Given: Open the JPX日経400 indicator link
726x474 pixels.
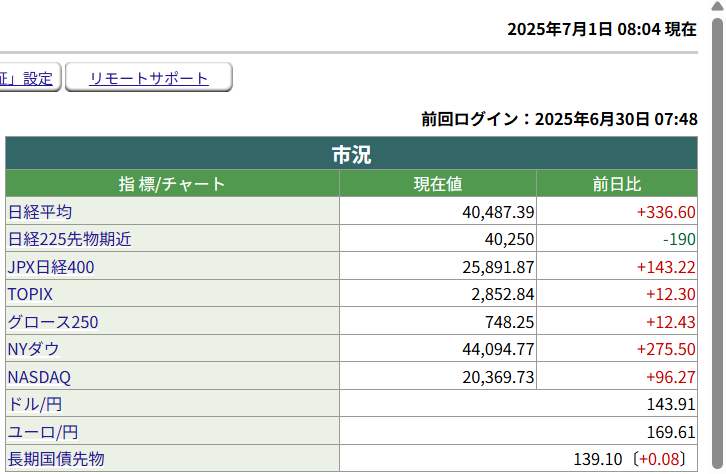Looking at the screenshot, I should (x=52, y=267).
